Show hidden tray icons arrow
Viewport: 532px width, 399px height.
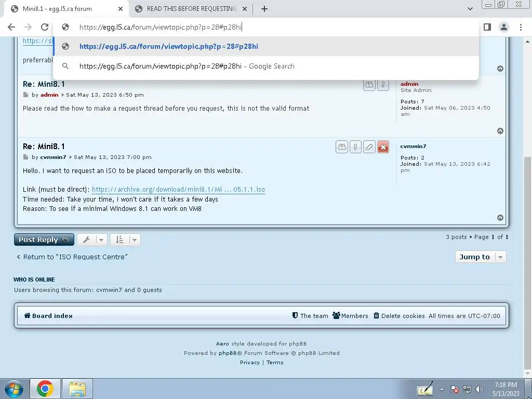tap(442, 389)
